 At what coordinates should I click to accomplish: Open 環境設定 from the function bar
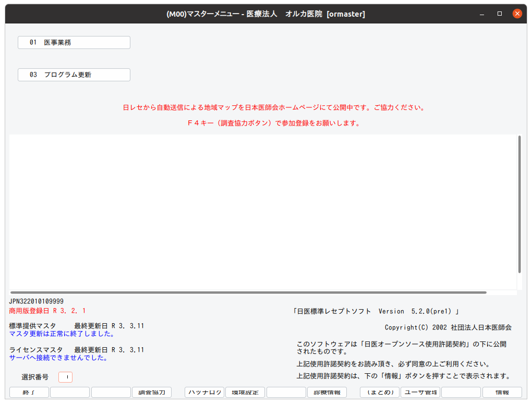coord(245,392)
